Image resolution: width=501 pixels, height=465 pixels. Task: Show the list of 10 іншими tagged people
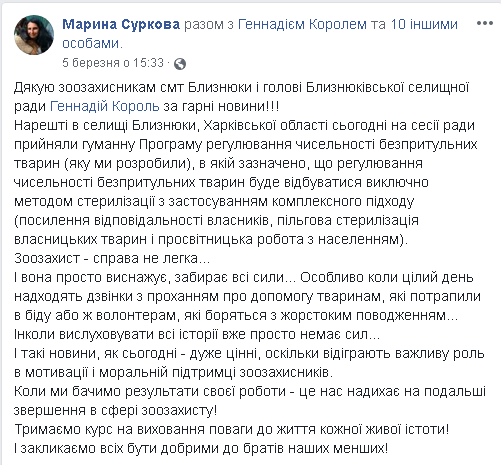pyautogui.click(x=260, y=33)
